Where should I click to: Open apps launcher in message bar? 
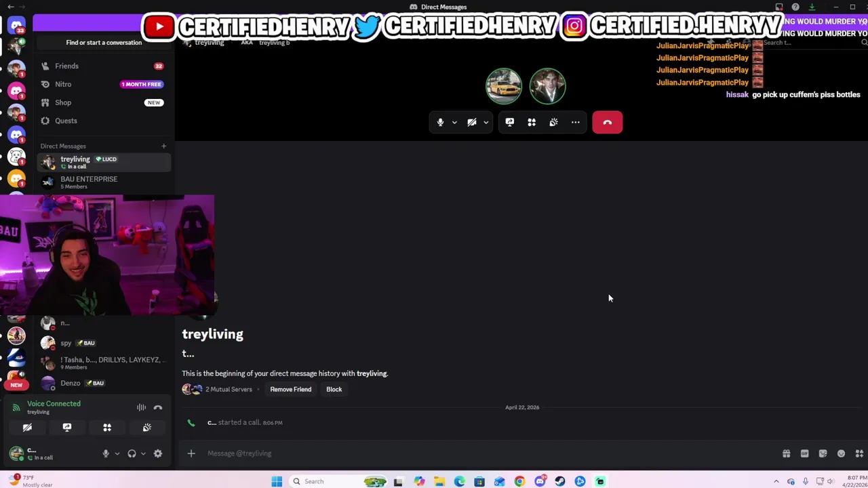coord(859,453)
